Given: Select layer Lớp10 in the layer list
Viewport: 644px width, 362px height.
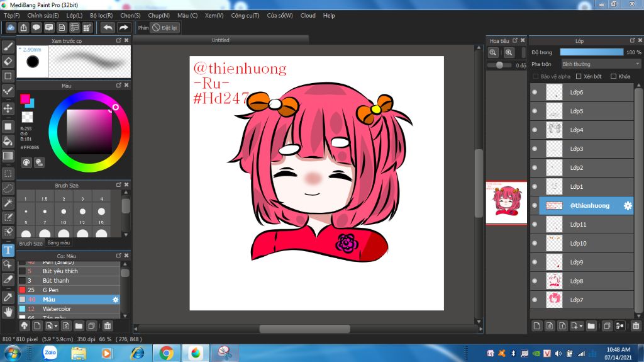Looking at the screenshot, I should (582, 243).
